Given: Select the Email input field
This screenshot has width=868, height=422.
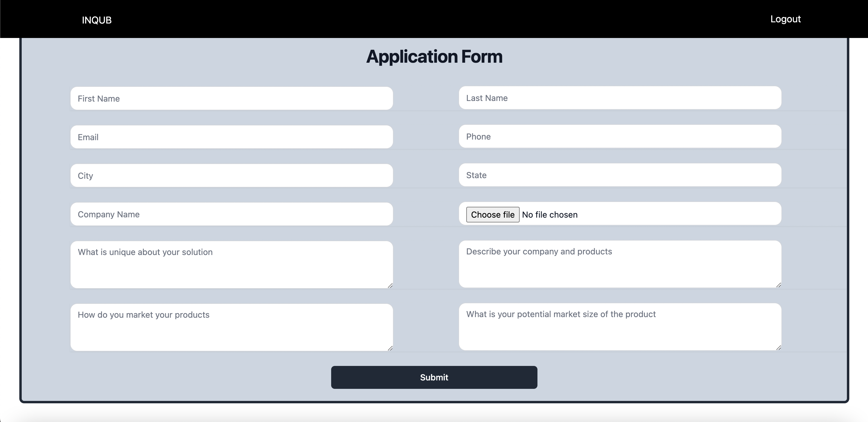Looking at the screenshot, I should (231, 137).
